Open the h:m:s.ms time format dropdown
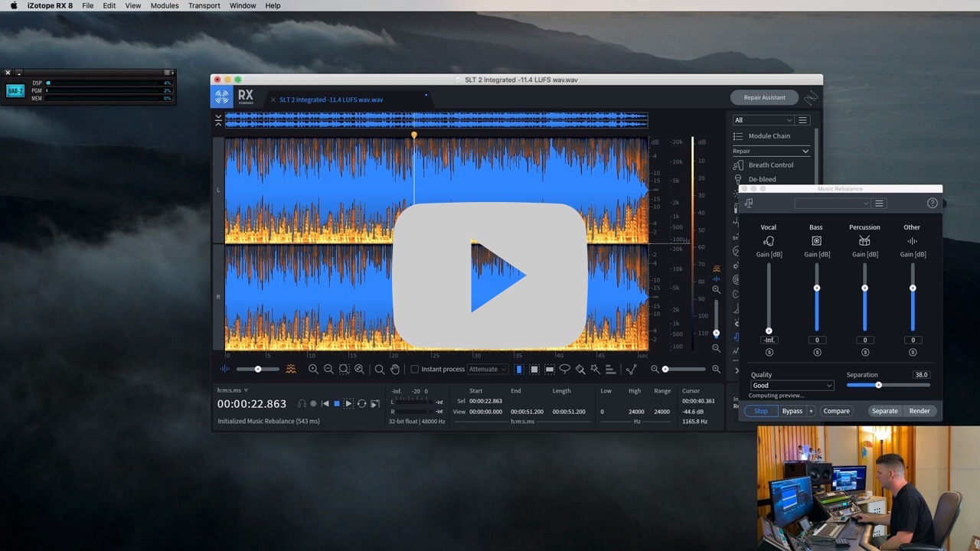The width and height of the screenshot is (980, 551). click(233, 390)
